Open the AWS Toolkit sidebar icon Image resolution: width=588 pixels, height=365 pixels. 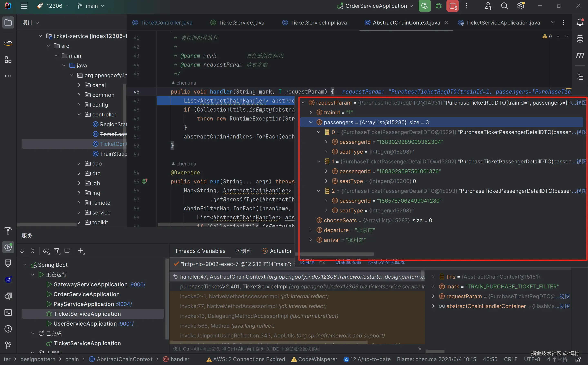(x=8, y=43)
